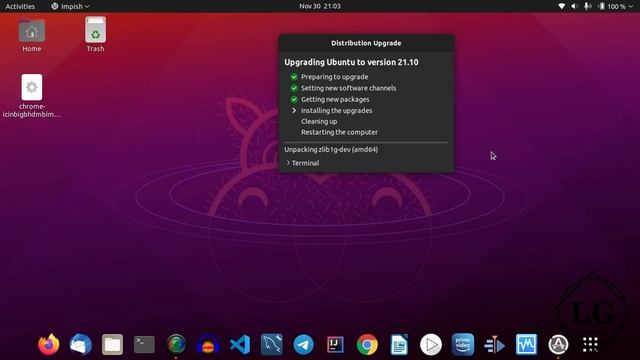Image resolution: width=640 pixels, height=360 pixels.
Task: Click the 'Cleaning up' step
Action: [319, 122]
